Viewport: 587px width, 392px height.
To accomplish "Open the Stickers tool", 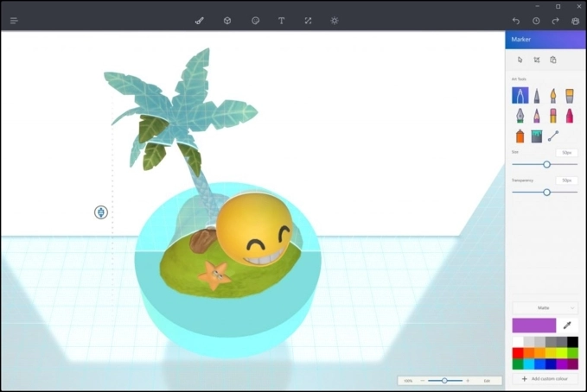I will click(x=255, y=21).
